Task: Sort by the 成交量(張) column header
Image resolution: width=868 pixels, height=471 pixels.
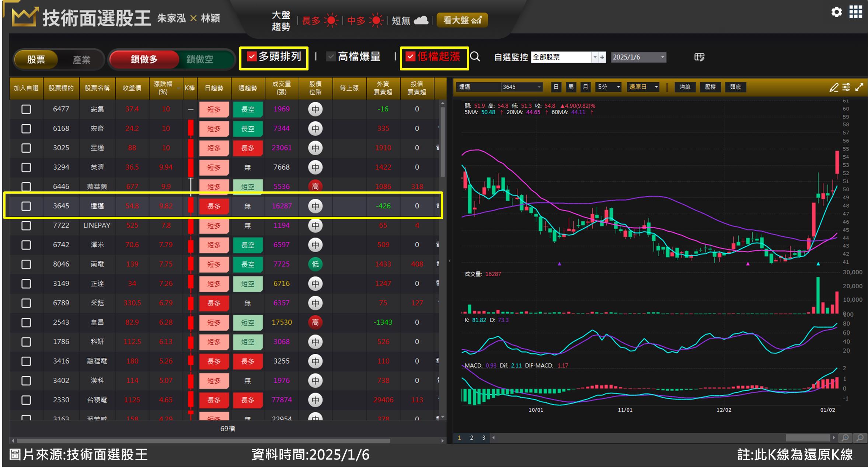Action: pos(282,88)
